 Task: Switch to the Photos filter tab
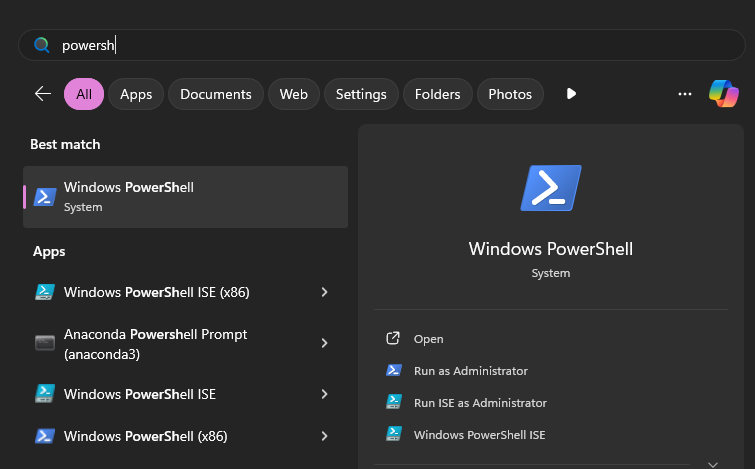(x=510, y=94)
